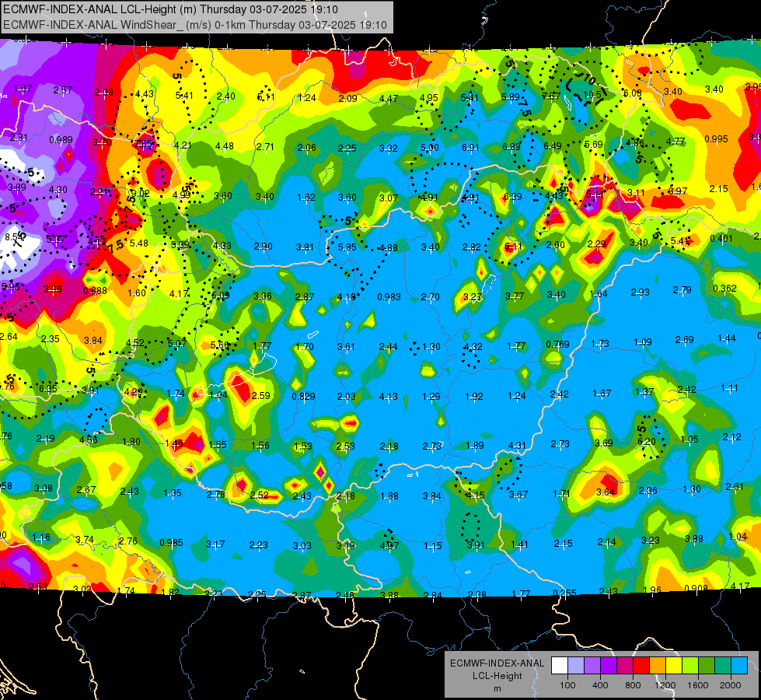Click the wind shear value 0.255
This screenshot has height=700, width=761.
coord(564,593)
